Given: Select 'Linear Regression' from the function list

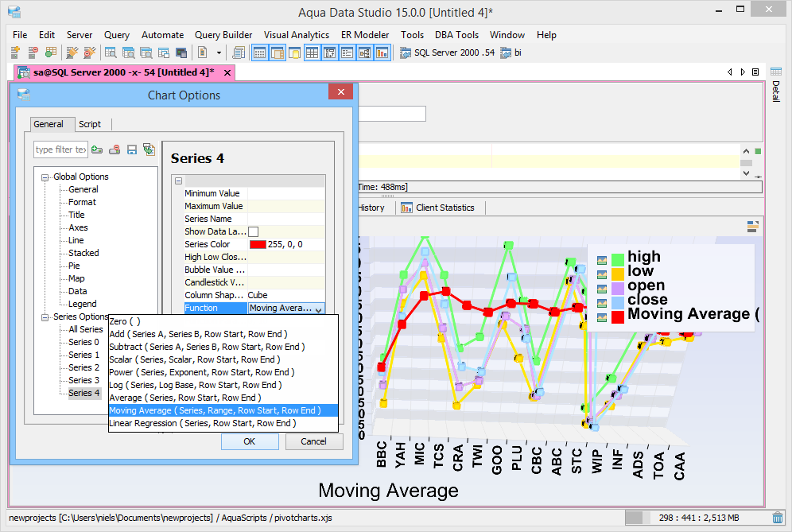Looking at the screenshot, I should (x=223, y=423).
